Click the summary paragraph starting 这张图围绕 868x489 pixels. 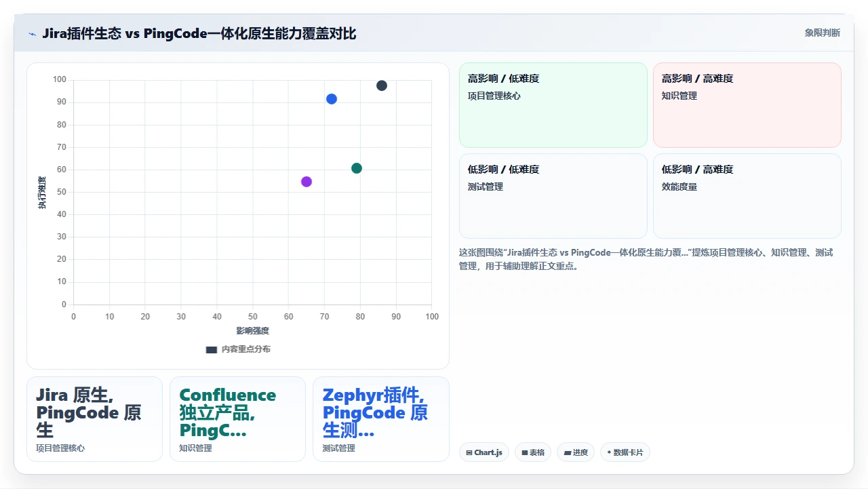click(646, 259)
